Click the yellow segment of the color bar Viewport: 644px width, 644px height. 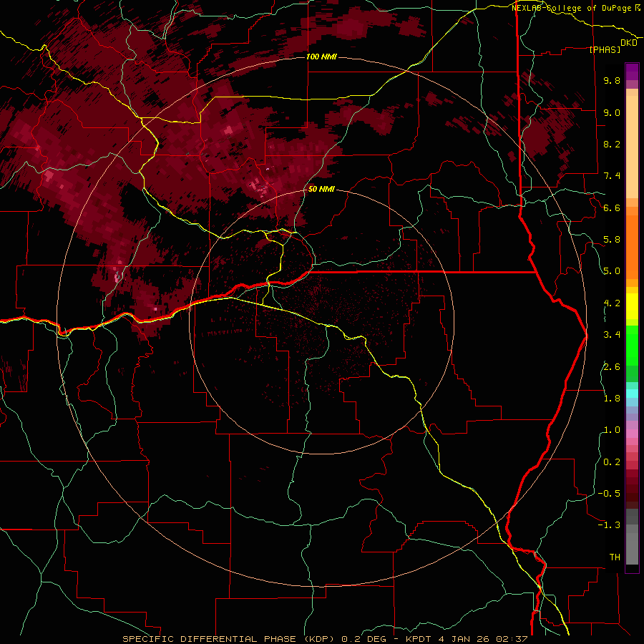click(632, 306)
